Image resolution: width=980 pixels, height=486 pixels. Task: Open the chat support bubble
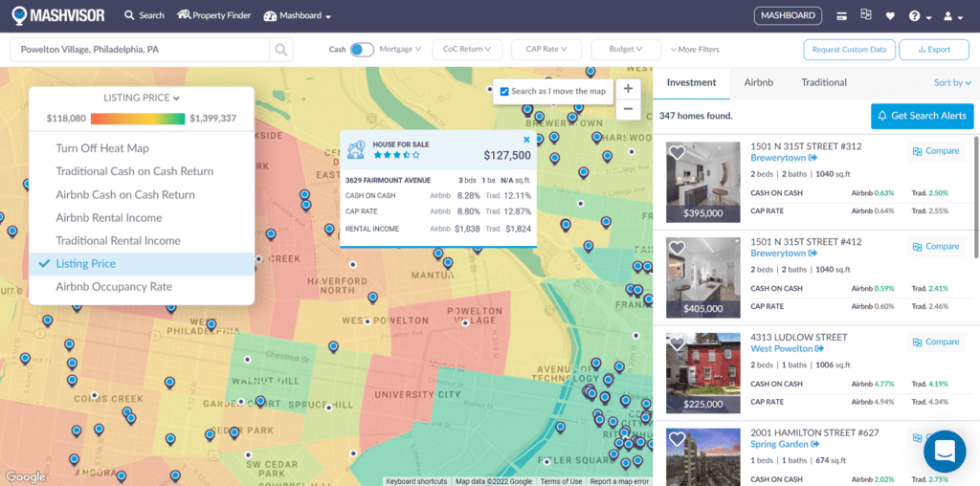(x=944, y=451)
